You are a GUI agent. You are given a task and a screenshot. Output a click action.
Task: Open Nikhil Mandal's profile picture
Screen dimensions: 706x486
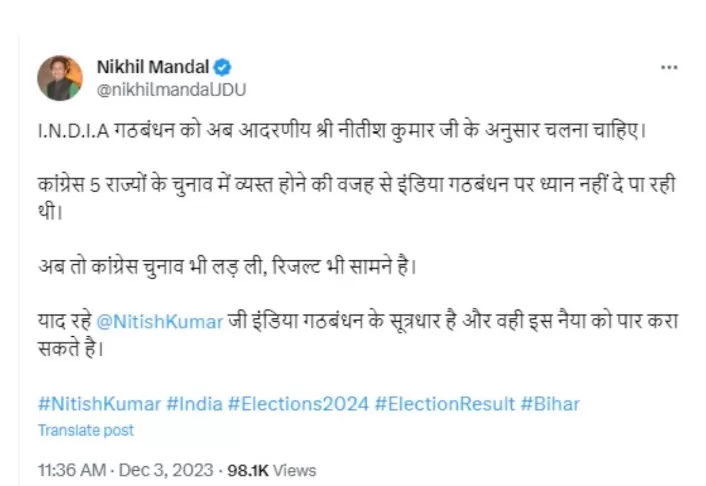click(x=60, y=77)
